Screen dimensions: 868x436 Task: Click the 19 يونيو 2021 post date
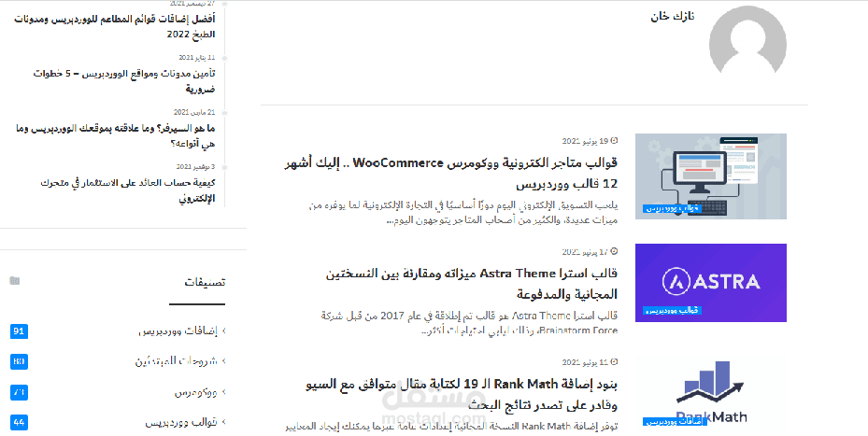point(585,141)
